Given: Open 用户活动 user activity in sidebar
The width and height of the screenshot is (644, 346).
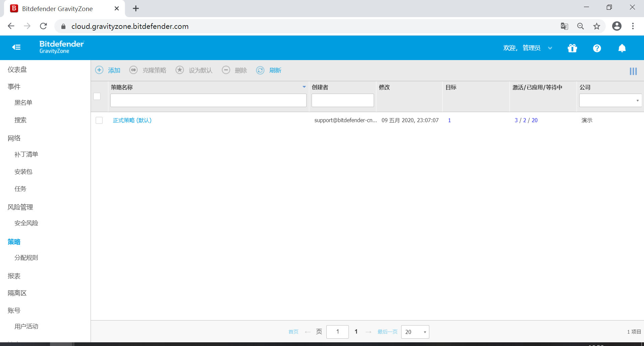Looking at the screenshot, I should [x=26, y=326].
